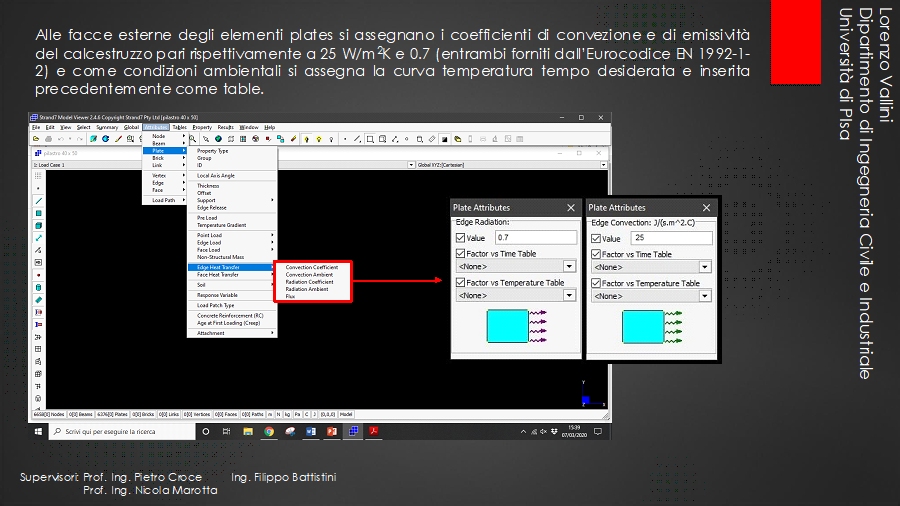Uncheck Factor vs Time Table under Edge Convection
This screenshot has height=506, width=900.
coord(597,254)
